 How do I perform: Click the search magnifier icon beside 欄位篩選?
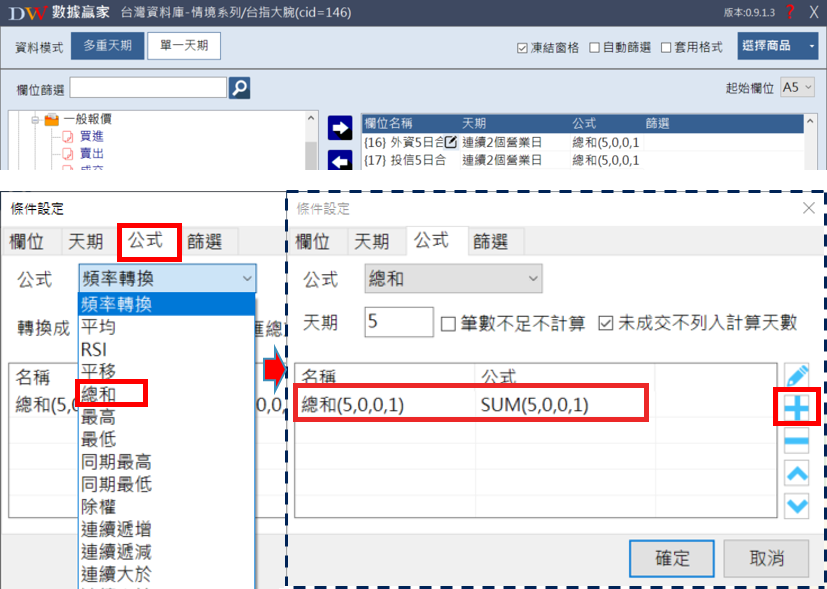(239, 88)
